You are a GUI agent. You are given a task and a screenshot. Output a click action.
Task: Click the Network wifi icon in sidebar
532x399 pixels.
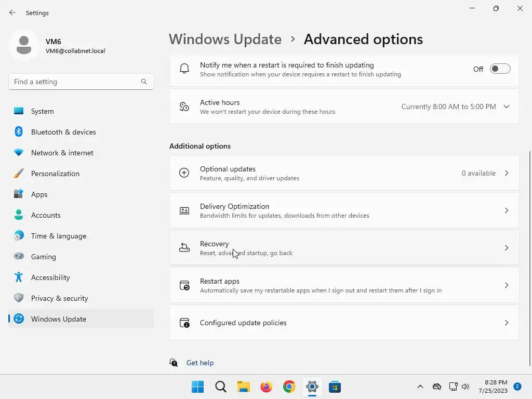pyautogui.click(x=19, y=153)
